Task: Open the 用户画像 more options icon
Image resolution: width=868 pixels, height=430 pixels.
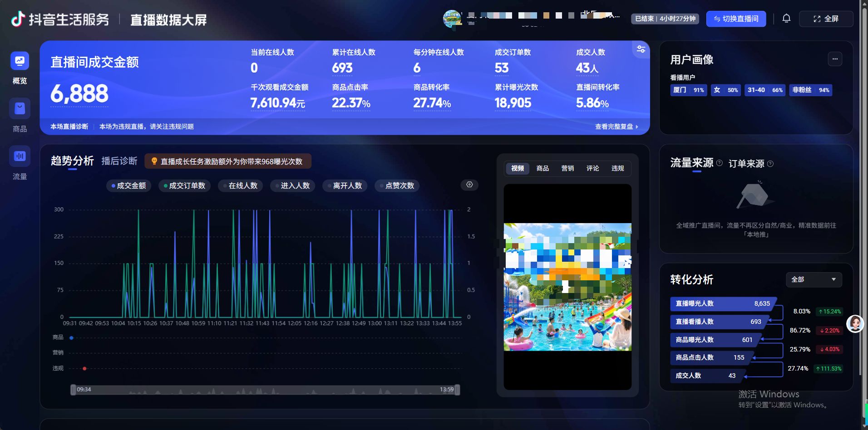Action: [x=835, y=59]
